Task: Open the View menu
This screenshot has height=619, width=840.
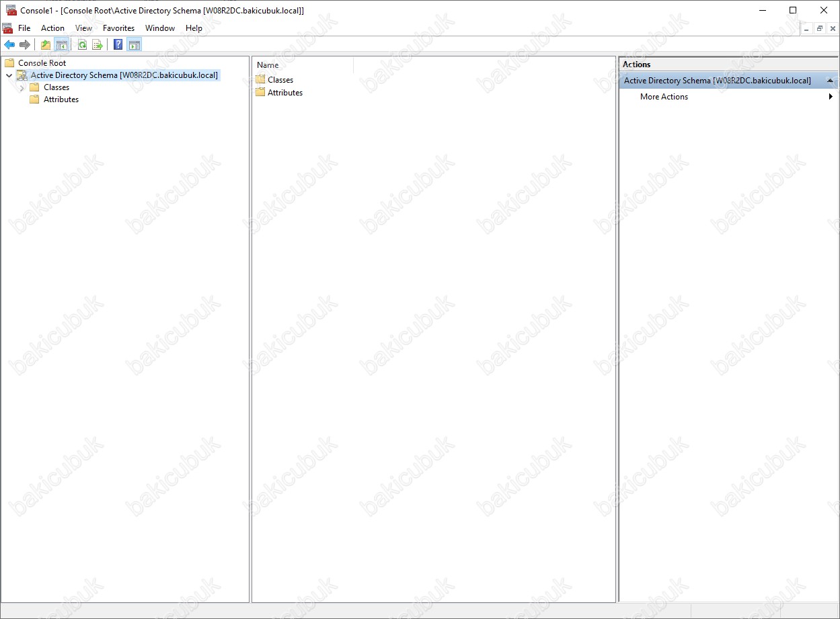Action: tap(84, 28)
